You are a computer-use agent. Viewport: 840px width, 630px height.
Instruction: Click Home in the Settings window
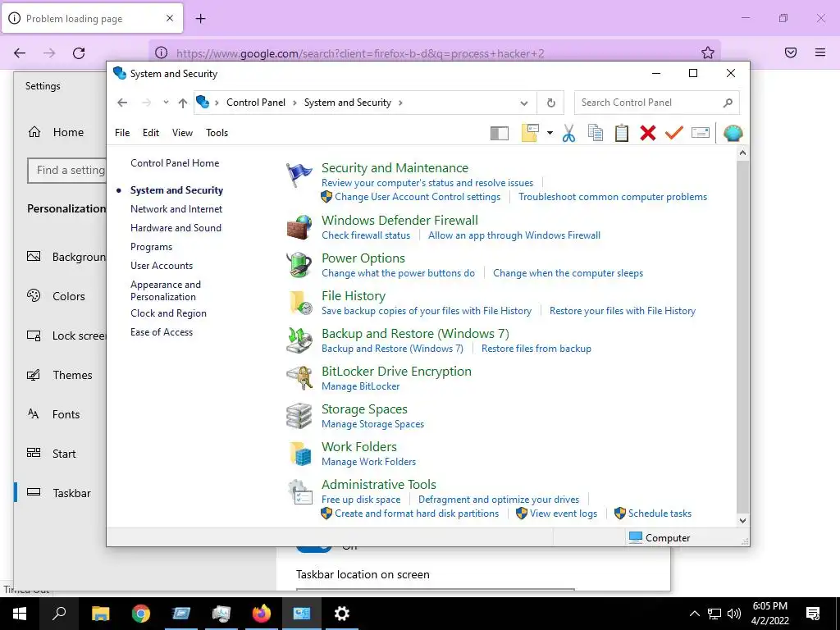(68, 132)
